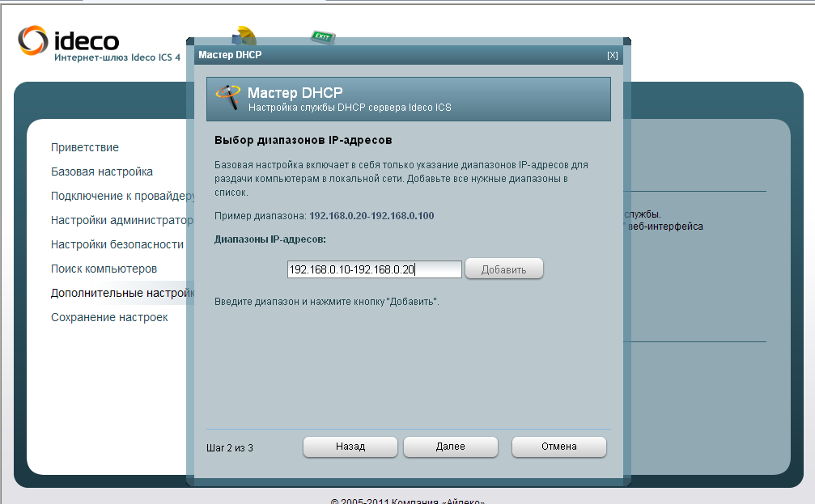Cancel the wizard with Отмена
This screenshot has height=504, width=815.
pos(559,447)
